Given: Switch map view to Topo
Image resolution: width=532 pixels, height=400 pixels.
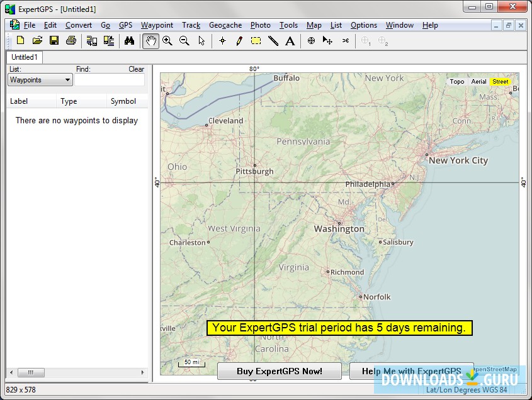Looking at the screenshot, I should [x=457, y=82].
